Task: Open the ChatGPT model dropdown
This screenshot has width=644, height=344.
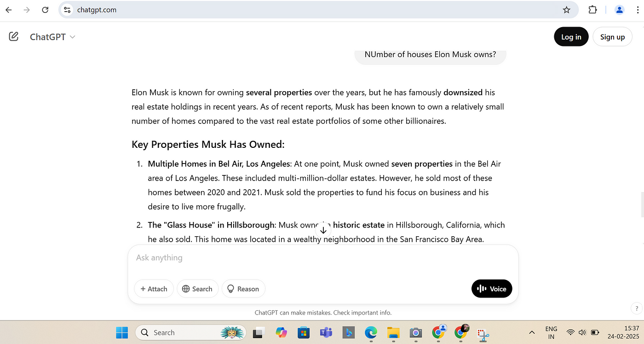Action: coord(52,37)
